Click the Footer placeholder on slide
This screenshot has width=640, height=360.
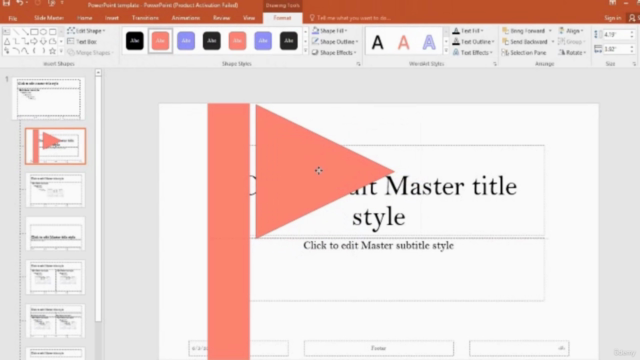click(378, 348)
